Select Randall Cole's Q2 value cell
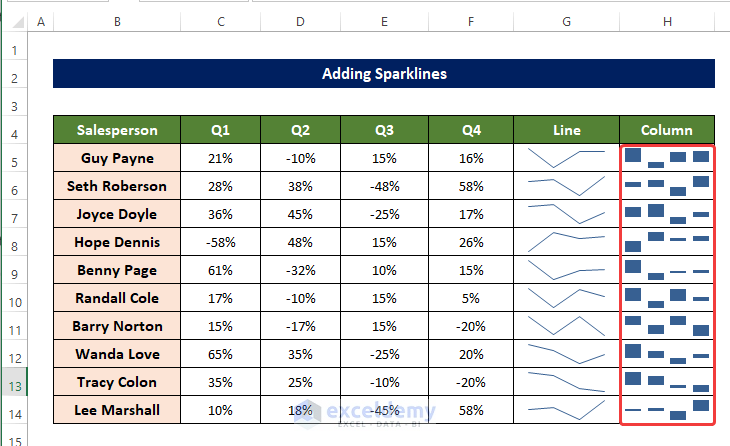The width and height of the screenshot is (730, 446). pyautogui.click(x=300, y=298)
